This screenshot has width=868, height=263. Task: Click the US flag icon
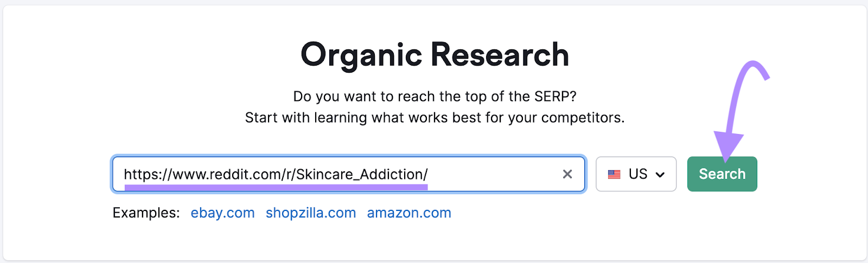614,175
